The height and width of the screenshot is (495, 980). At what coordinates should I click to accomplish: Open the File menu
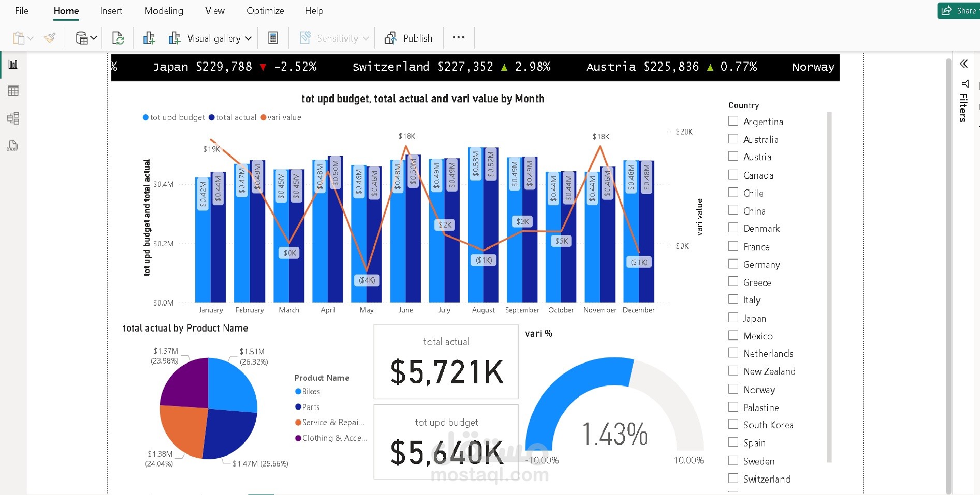[22, 10]
